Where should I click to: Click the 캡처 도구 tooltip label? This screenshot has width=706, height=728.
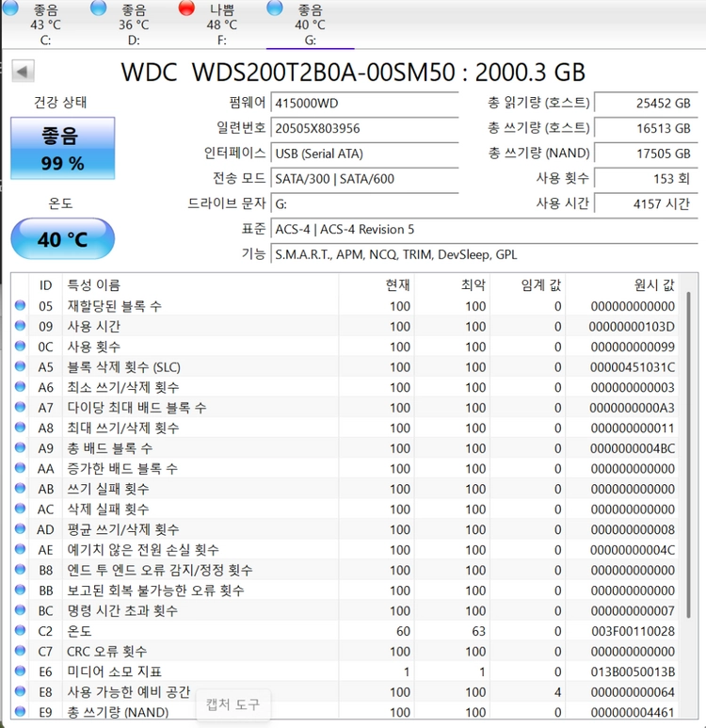(233, 704)
